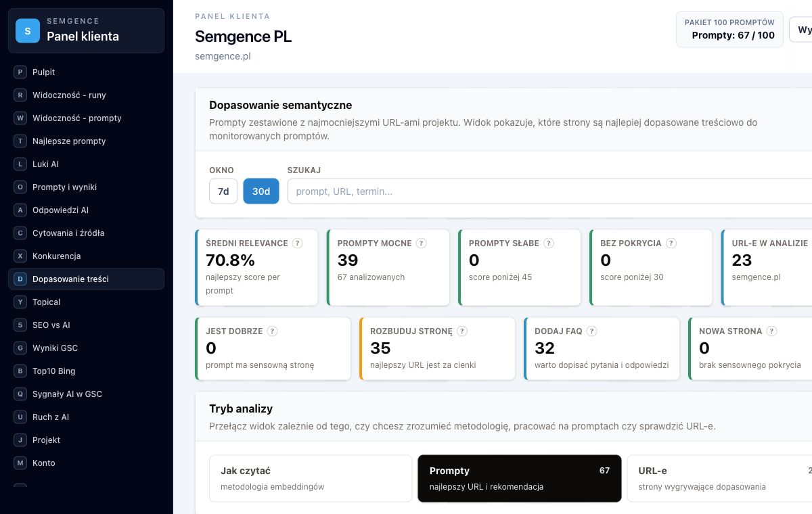Open help tooltip for Jest dobrze

(x=272, y=331)
